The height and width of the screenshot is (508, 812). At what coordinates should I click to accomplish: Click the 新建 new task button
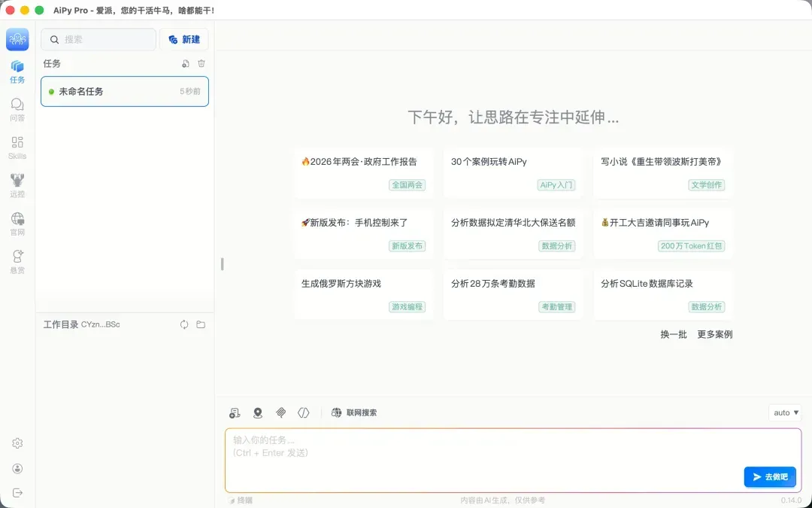click(x=184, y=40)
